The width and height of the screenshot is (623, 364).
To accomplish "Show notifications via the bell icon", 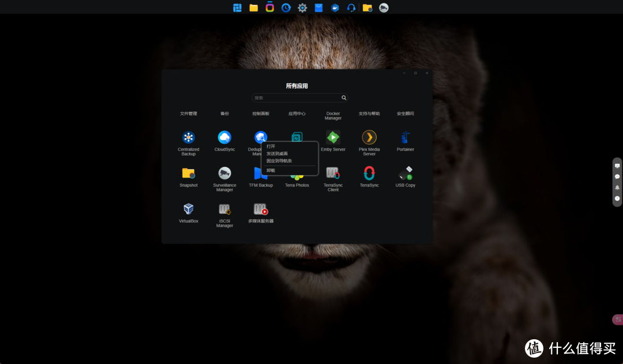I will pos(617,187).
